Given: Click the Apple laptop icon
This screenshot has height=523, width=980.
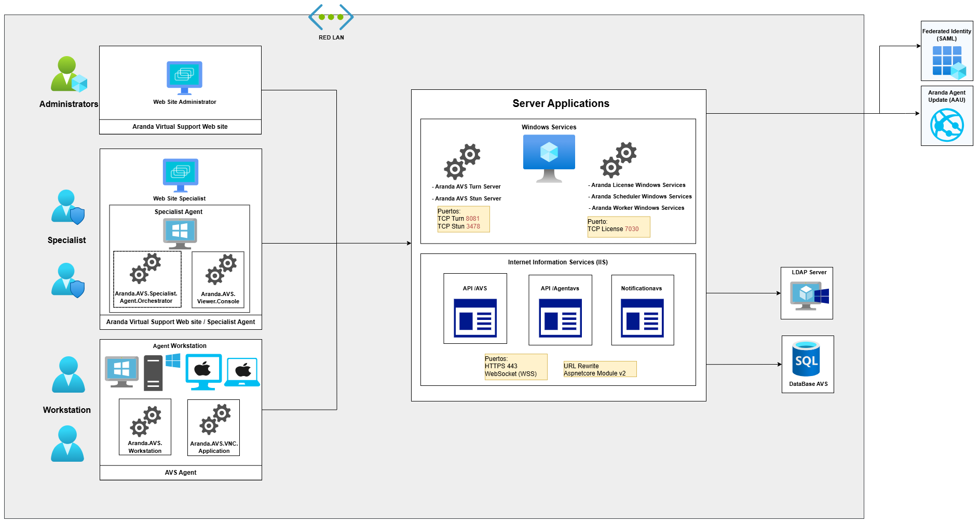Looking at the screenshot, I should (242, 372).
